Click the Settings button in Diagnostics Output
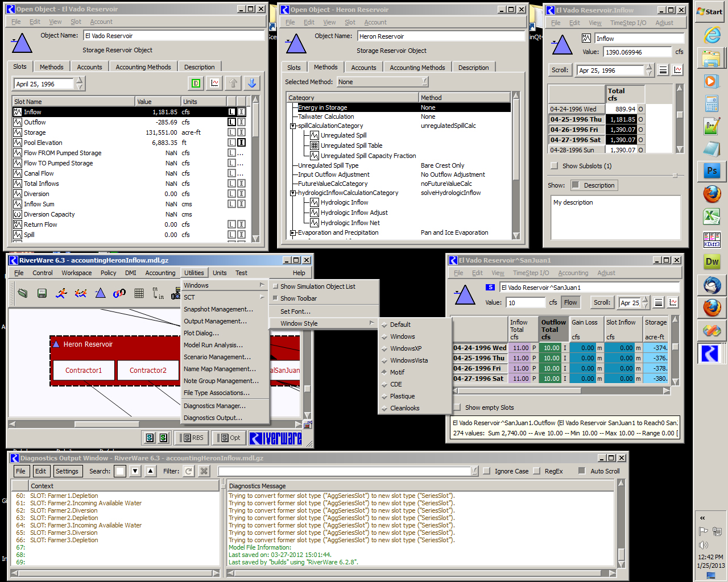 pyautogui.click(x=67, y=471)
